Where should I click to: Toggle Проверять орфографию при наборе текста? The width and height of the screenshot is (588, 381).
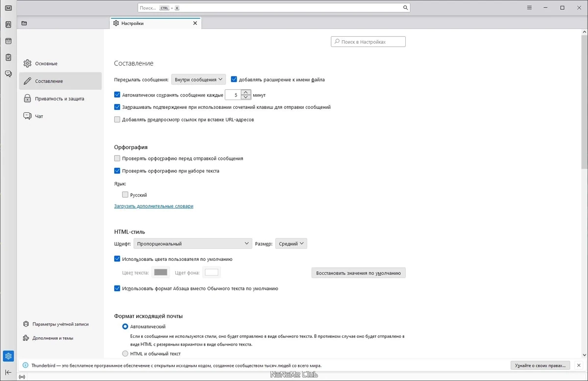tap(117, 171)
